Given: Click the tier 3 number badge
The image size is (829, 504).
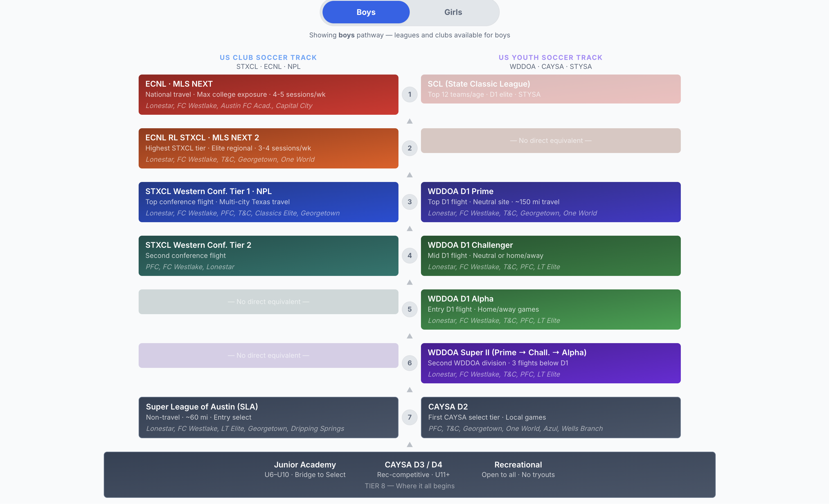Looking at the screenshot, I should (409, 202).
